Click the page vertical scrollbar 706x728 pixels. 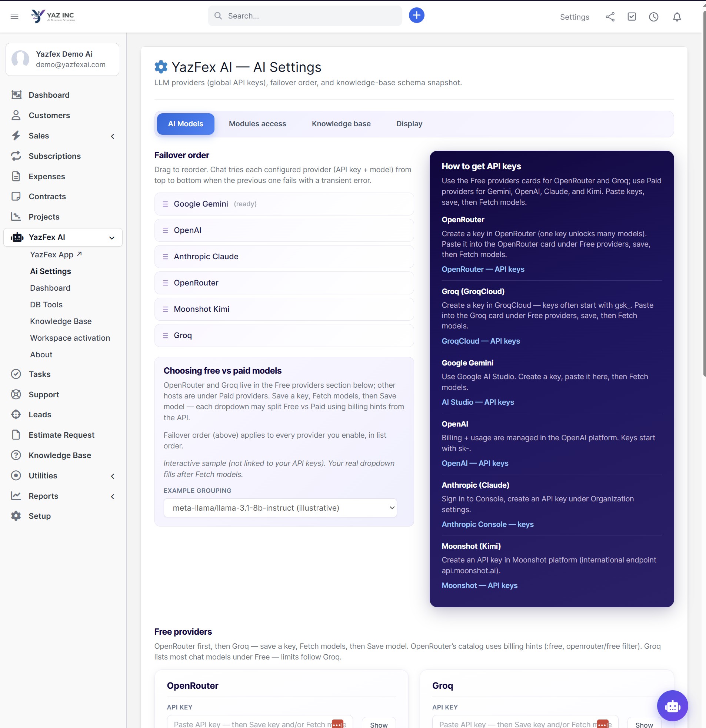(x=704, y=193)
